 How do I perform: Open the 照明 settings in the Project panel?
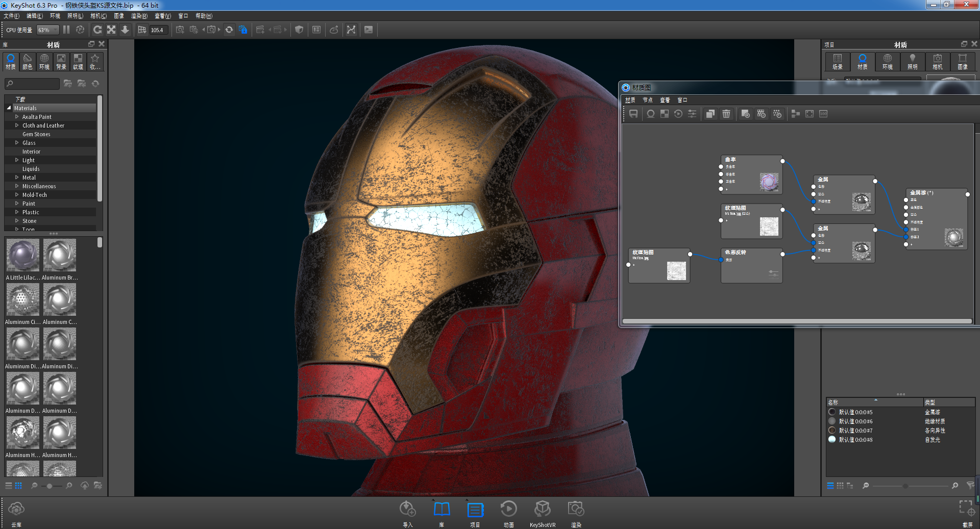pyautogui.click(x=913, y=62)
